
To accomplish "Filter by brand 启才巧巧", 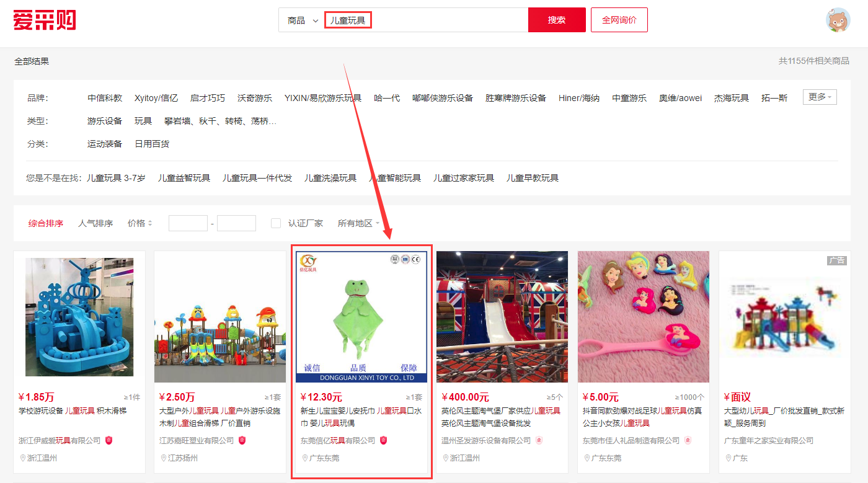I will pyautogui.click(x=208, y=98).
